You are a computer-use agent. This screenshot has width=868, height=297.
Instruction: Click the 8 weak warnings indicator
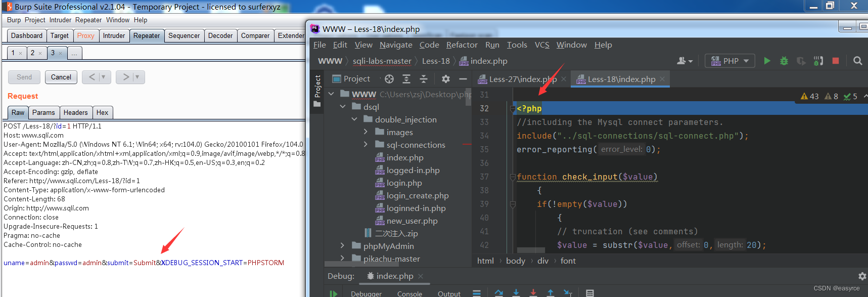[831, 96]
